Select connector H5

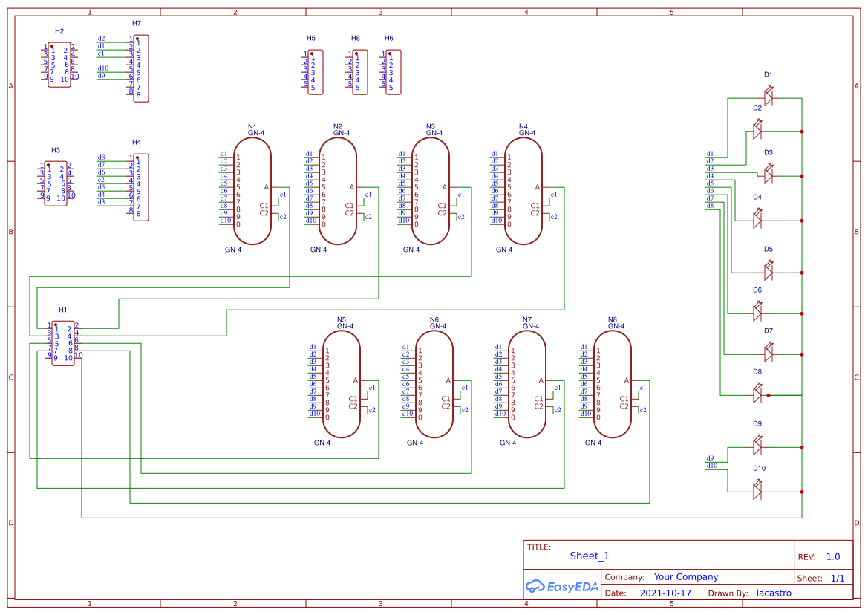tap(315, 72)
